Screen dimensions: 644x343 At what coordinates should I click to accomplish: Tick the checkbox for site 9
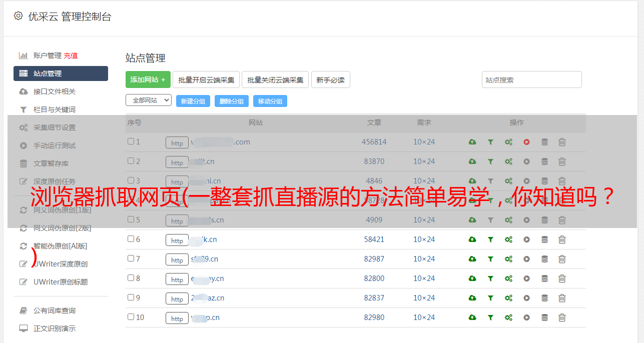tap(131, 297)
